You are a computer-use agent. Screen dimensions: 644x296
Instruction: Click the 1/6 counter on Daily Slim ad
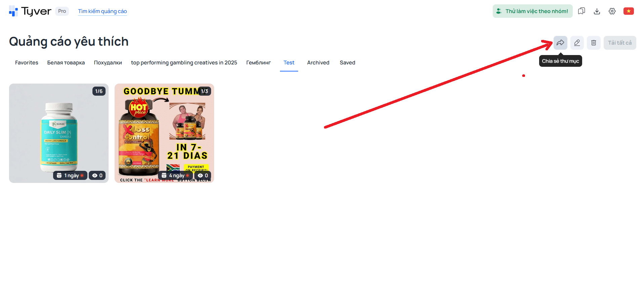pyautogui.click(x=99, y=91)
